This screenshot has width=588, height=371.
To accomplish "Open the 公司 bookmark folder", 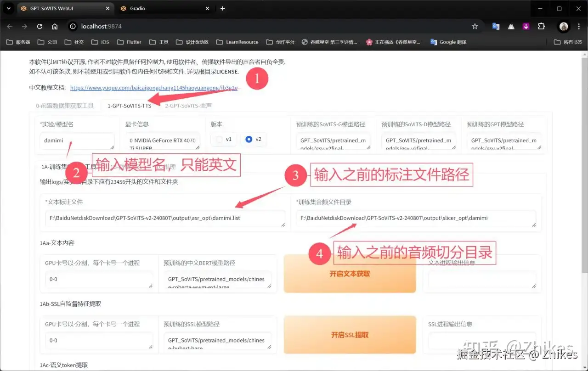I will pos(47,42).
